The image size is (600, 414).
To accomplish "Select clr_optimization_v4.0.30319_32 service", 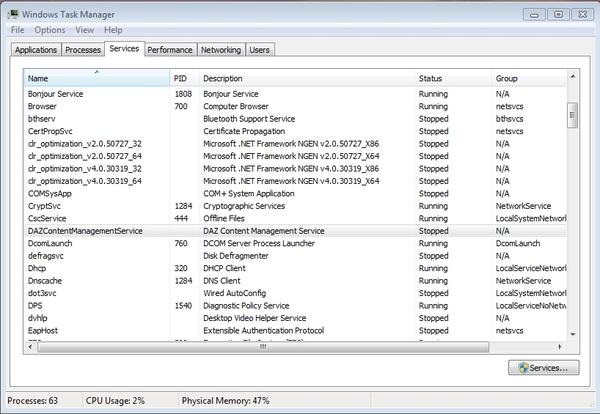I will (x=295, y=169).
